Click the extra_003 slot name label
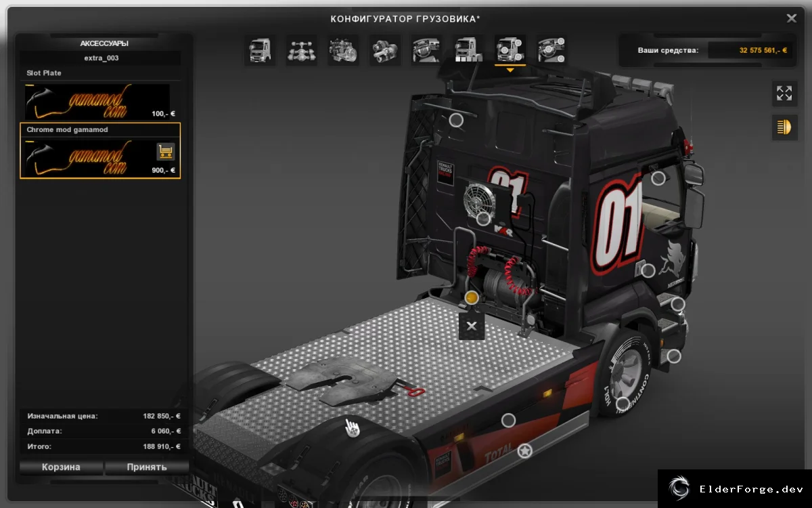The image size is (812, 508). (101, 58)
